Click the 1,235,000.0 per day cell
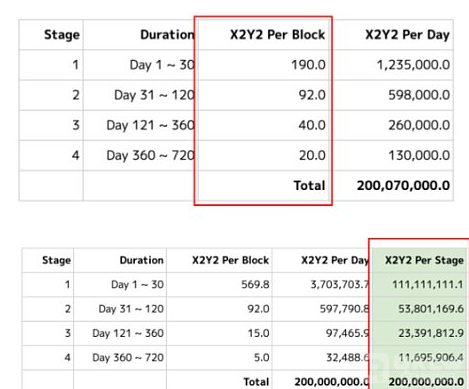This screenshot has width=469, height=389. [393, 65]
